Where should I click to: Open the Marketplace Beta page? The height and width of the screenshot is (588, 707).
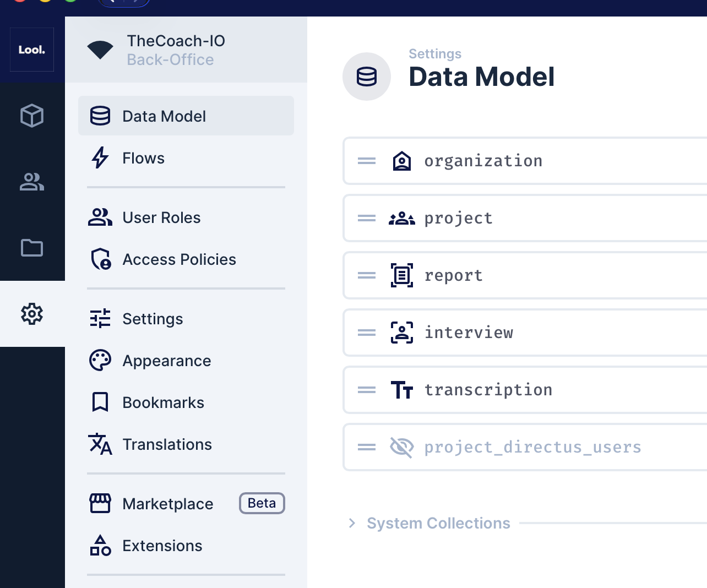pyautogui.click(x=167, y=504)
